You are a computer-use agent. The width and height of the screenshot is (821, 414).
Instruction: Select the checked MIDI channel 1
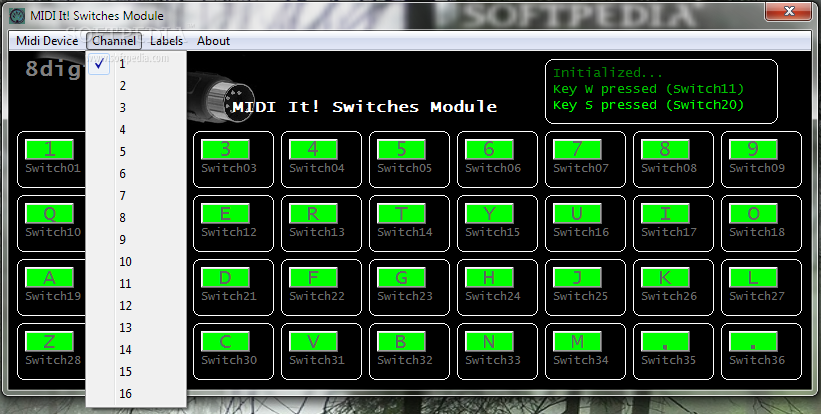pos(136,64)
